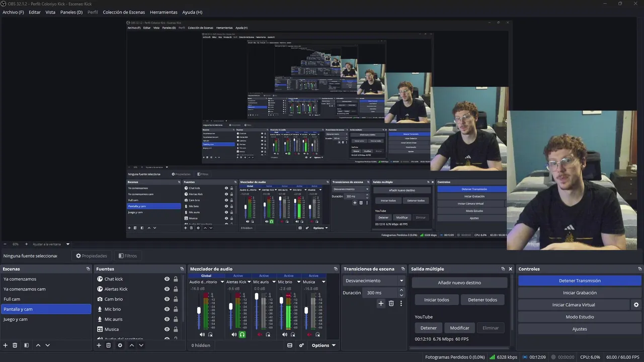Open the Herramientas menu

tap(164, 12)
